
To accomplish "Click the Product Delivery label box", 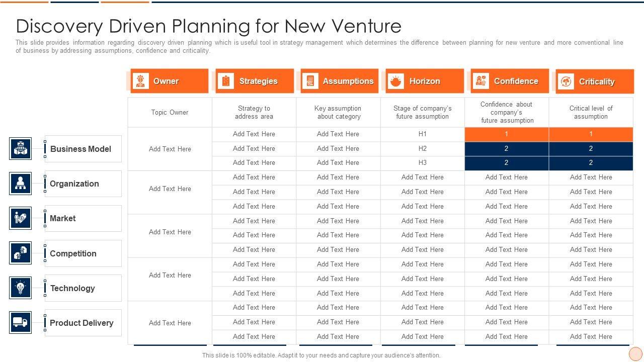I will [83, 323].
